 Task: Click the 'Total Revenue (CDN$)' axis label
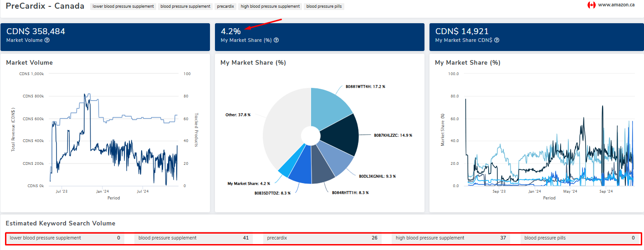(x=13, y=129)
